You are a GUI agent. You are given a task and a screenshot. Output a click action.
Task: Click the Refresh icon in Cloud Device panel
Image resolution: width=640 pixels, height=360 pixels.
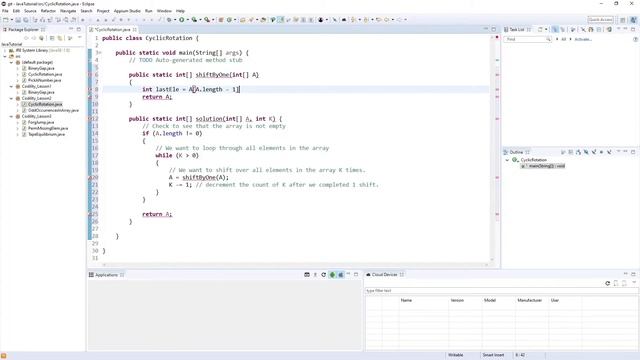607,283
